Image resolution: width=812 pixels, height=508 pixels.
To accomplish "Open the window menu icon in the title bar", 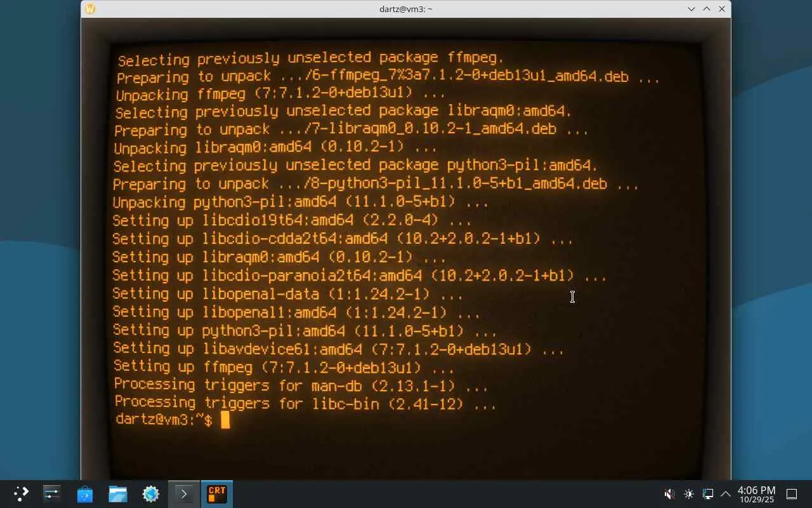I will point(90,9).
